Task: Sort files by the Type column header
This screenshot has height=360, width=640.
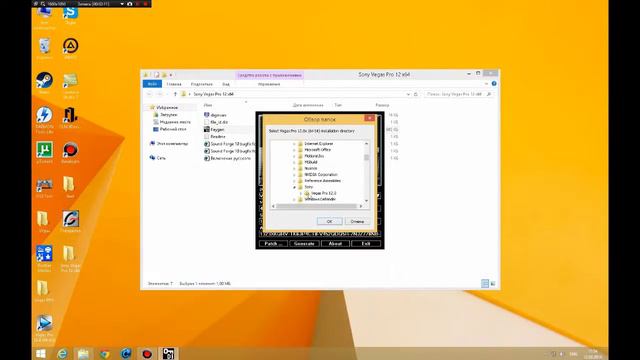Action: pos(338,105)
